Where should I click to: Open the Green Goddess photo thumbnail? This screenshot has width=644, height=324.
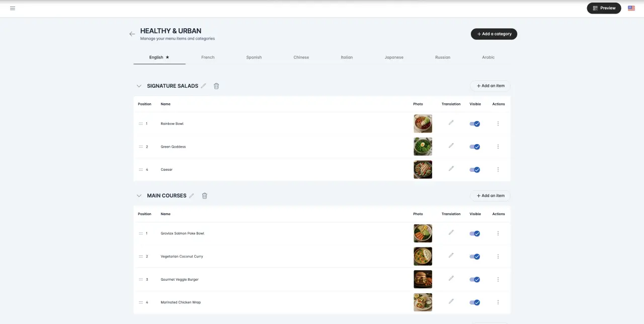click(423, 147)
